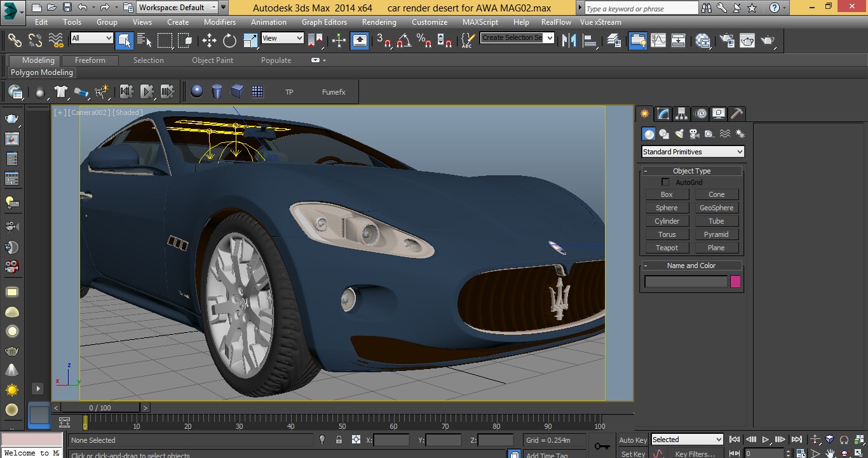Select the Select and Scale tool
This screenshot has width=868, height=458.
tap(250, 40)
